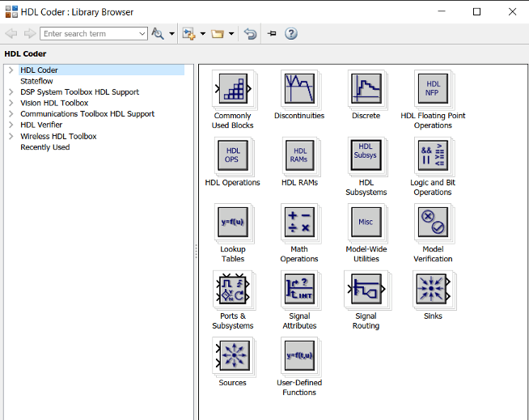529x420 pixels.
Task: Click the back navigation arrow
Action: tap(11, 33)
